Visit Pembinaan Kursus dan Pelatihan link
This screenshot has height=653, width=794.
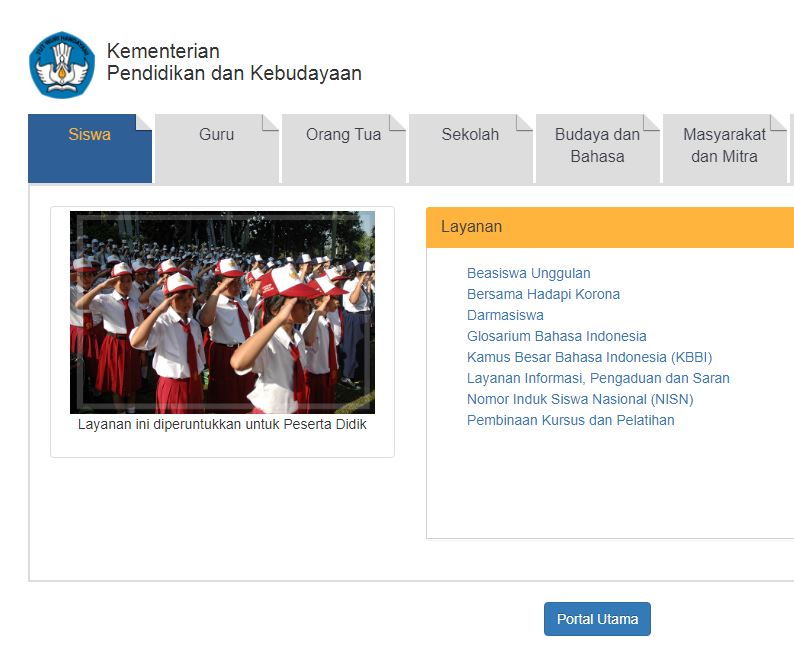coord(570,420)
